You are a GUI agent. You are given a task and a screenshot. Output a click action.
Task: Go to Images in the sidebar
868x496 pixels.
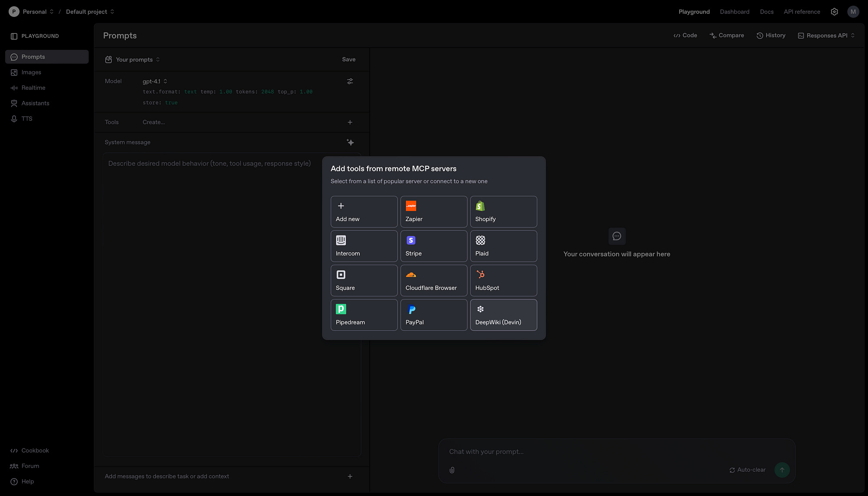[x=31, y=72]
